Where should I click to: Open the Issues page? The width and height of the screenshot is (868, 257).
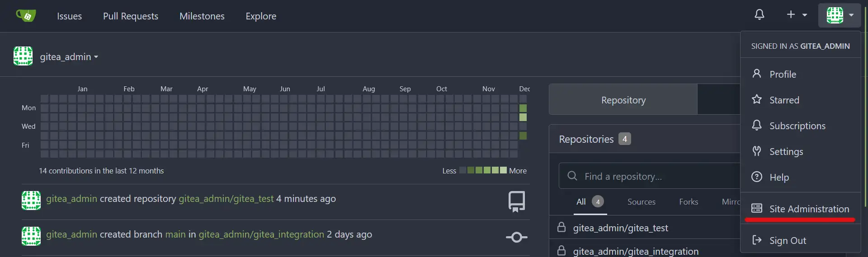(x=69, y=16)
